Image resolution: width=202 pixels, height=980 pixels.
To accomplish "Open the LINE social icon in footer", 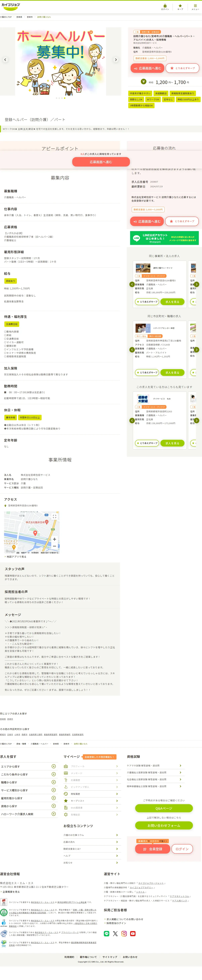I will (107, 934).
